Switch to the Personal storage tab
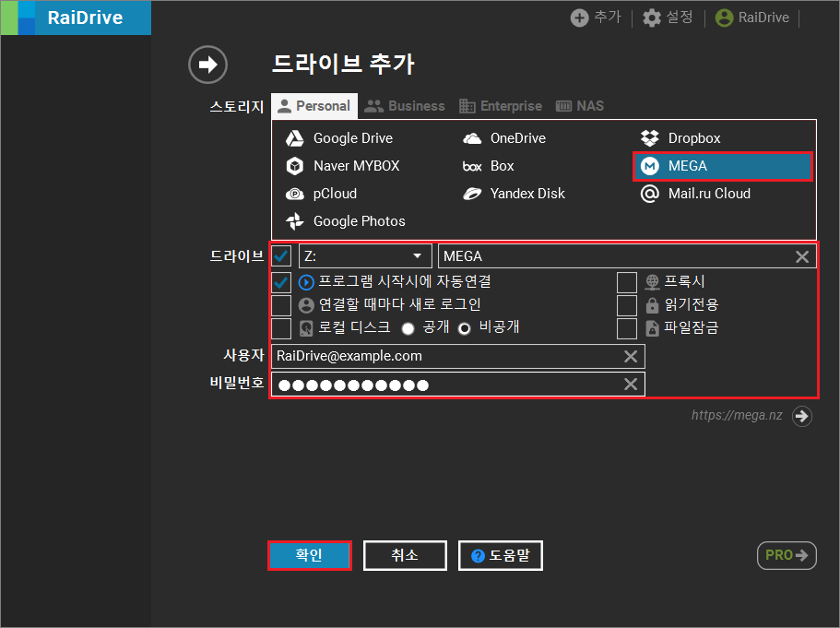 pos(314,106)
